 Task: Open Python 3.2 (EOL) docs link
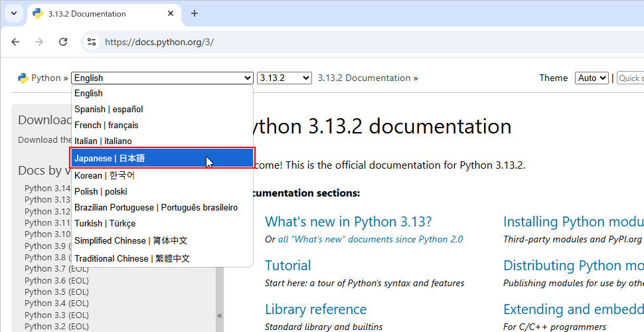click(56, 327)
